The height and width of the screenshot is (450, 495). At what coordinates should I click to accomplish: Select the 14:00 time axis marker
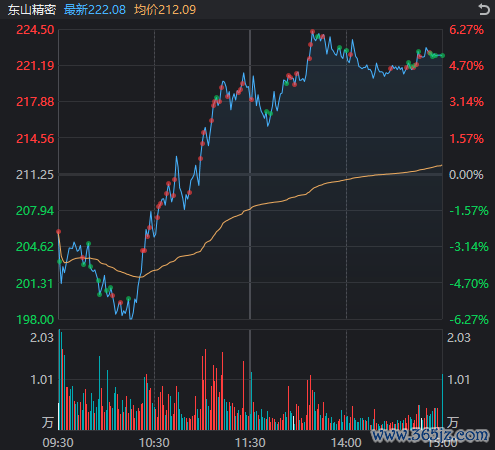(346, 443)
